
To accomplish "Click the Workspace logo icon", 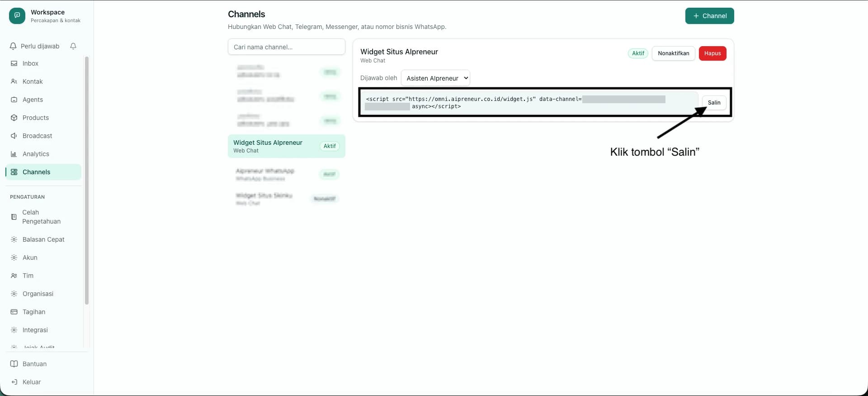I will [17, 16].
